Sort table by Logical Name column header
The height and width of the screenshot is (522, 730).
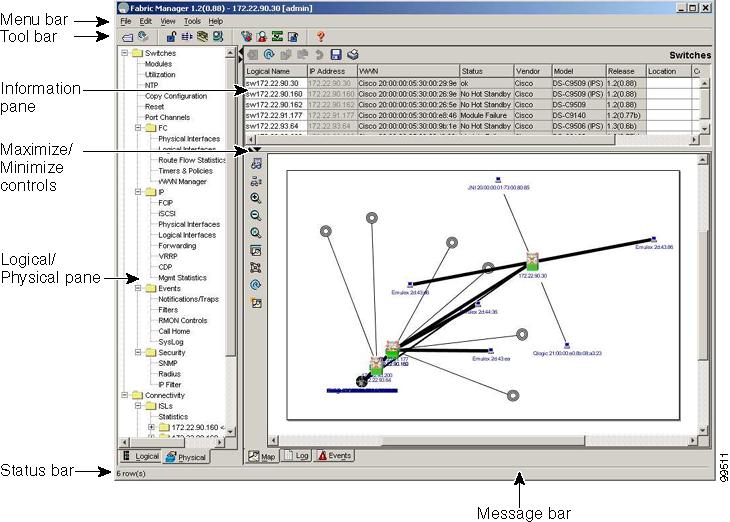[276, 71]
